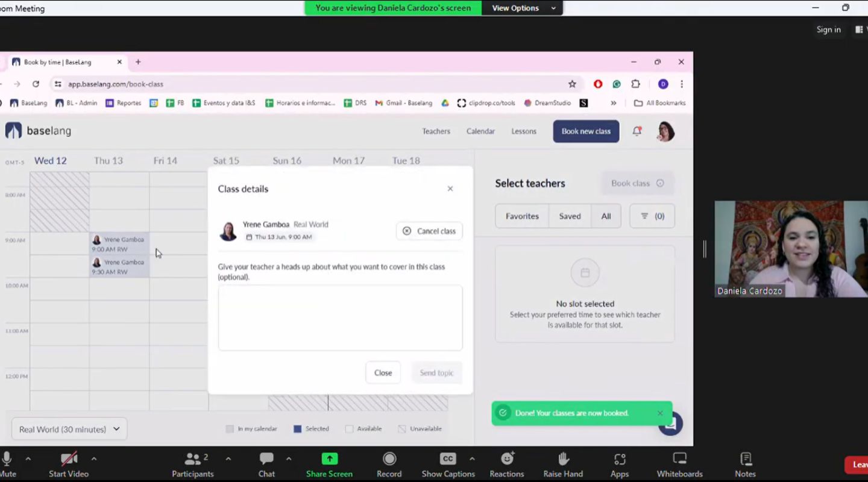Go to Teachers in BaseLang navigation
868x482 pixels.
436,131
